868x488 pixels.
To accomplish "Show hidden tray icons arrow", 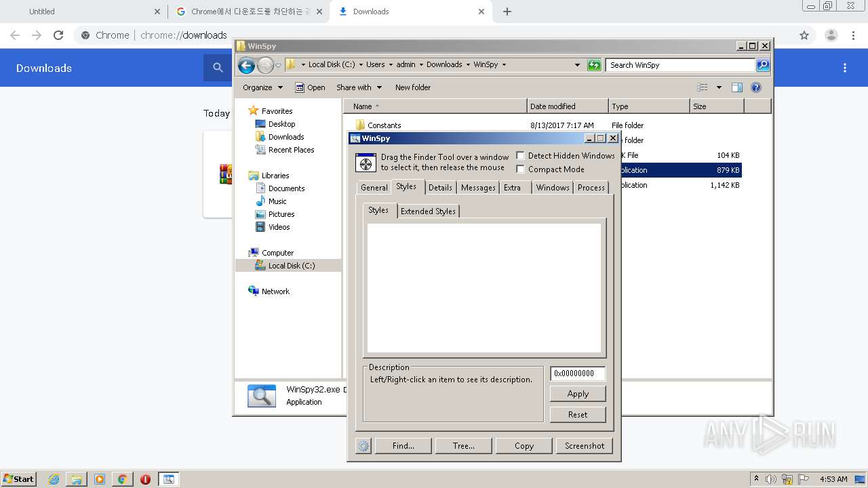I will tap(756, 479).
